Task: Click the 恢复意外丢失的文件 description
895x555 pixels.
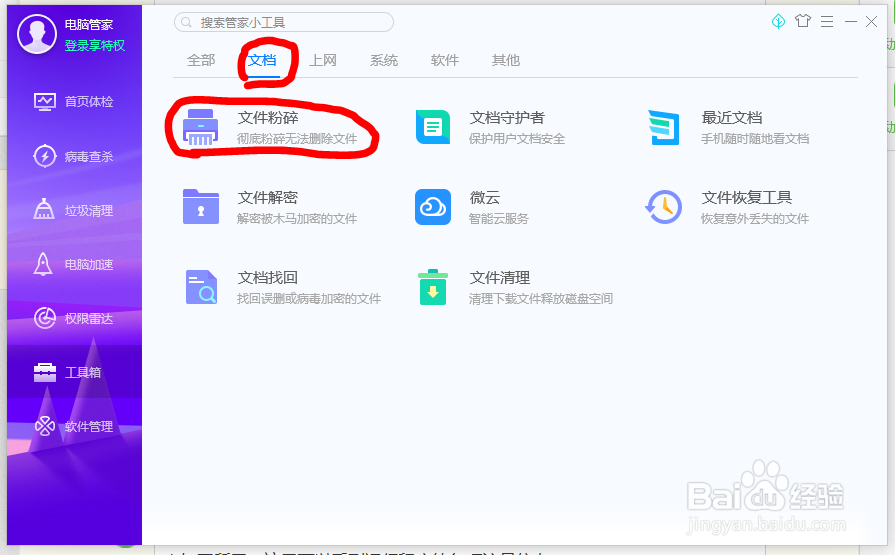Action: 755,219
